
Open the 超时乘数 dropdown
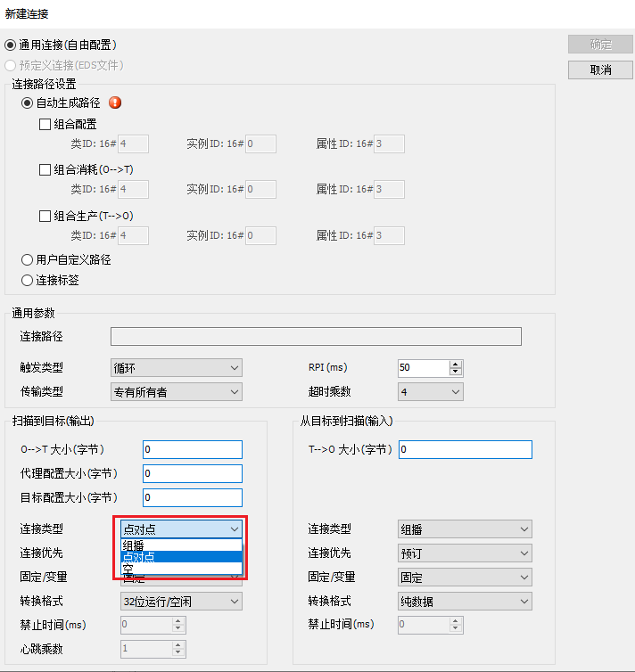[x=431, y=391]
